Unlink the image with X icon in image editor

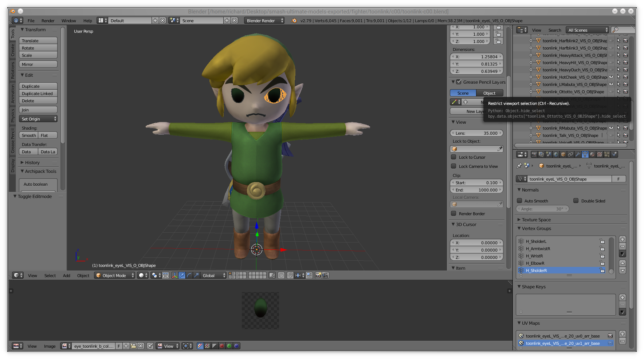pos(141,346)
